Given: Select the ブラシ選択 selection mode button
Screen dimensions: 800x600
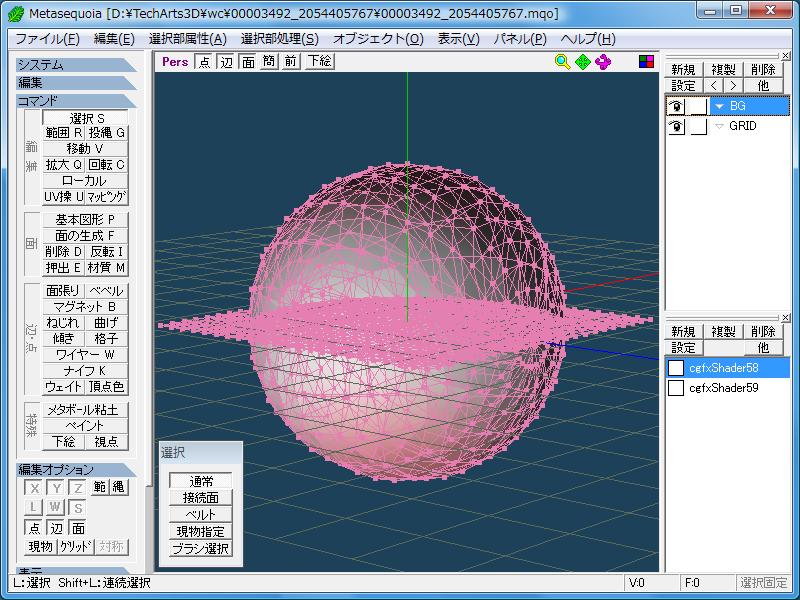Looking at the screenshot, I should point(200,548).
